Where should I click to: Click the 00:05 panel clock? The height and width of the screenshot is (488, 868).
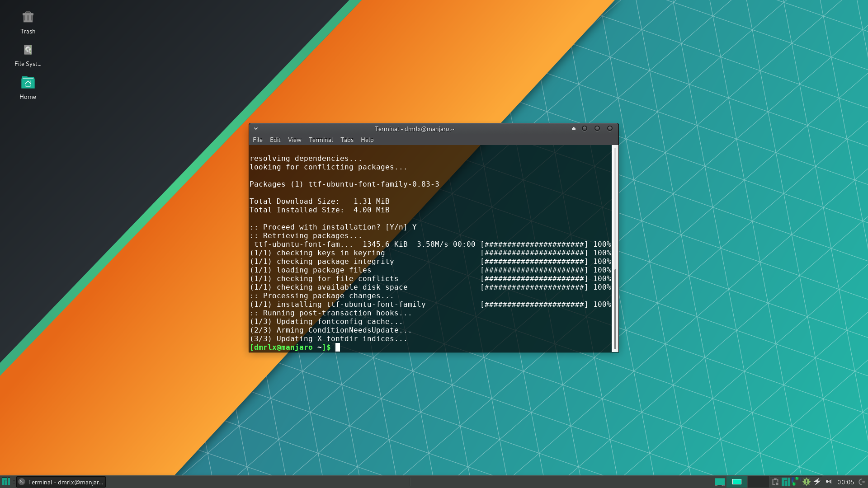point(845,482)
